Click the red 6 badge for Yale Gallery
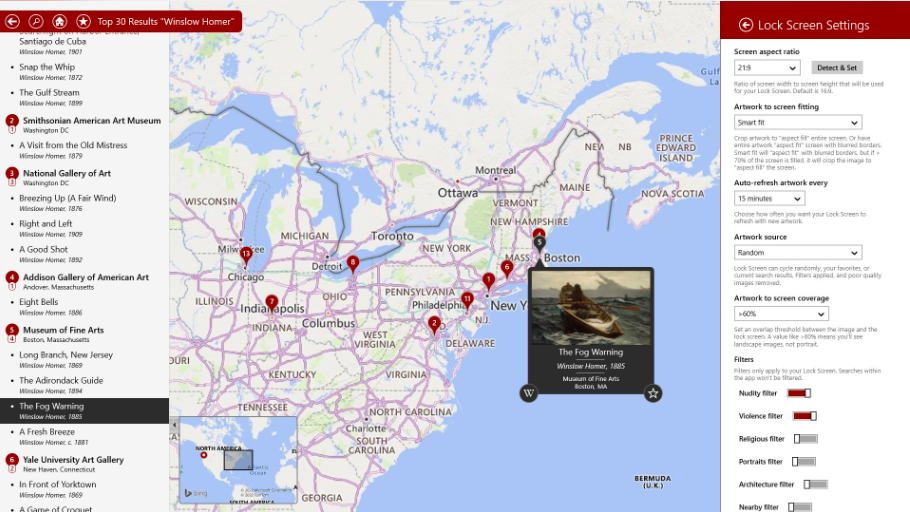 click(x=12, y=460)
